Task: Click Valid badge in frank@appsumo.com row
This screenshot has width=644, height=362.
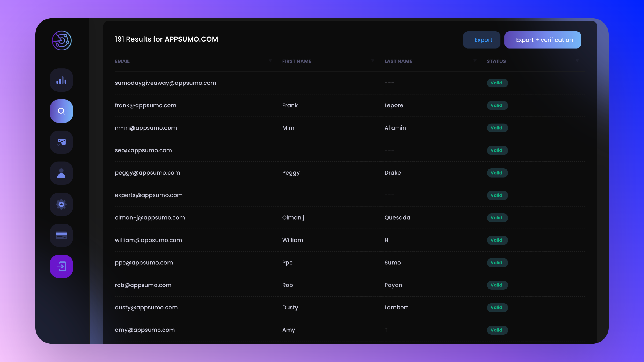Action: [x=497, y=106]
